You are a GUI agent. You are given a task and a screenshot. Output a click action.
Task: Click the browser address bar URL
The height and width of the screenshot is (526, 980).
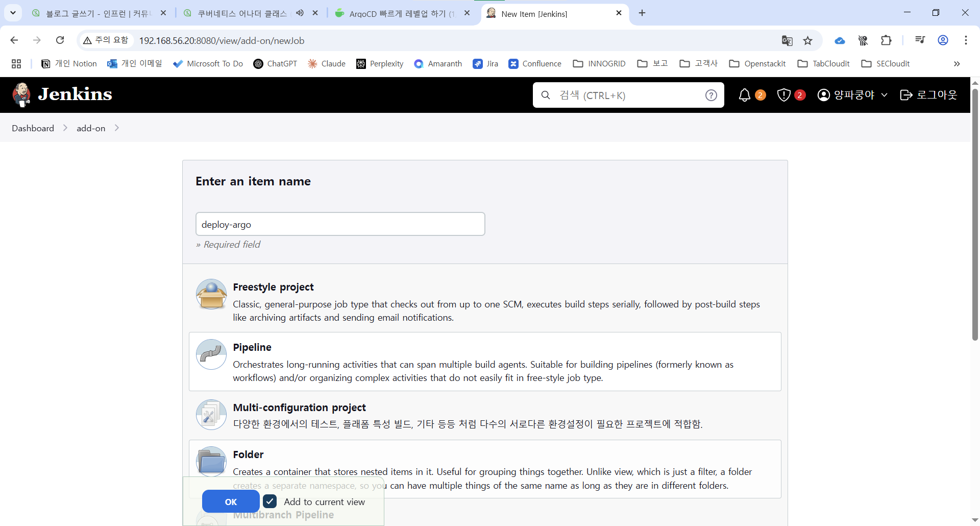[222, 41]
